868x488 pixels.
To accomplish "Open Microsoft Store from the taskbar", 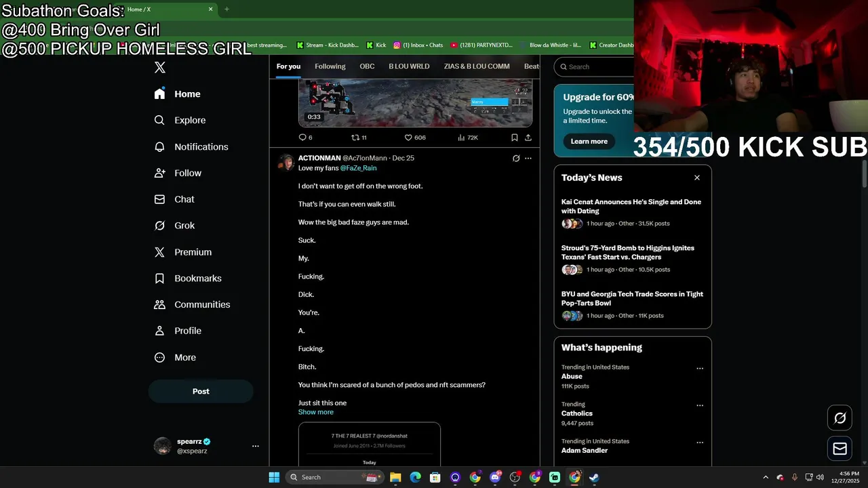I will pos(435,477).
